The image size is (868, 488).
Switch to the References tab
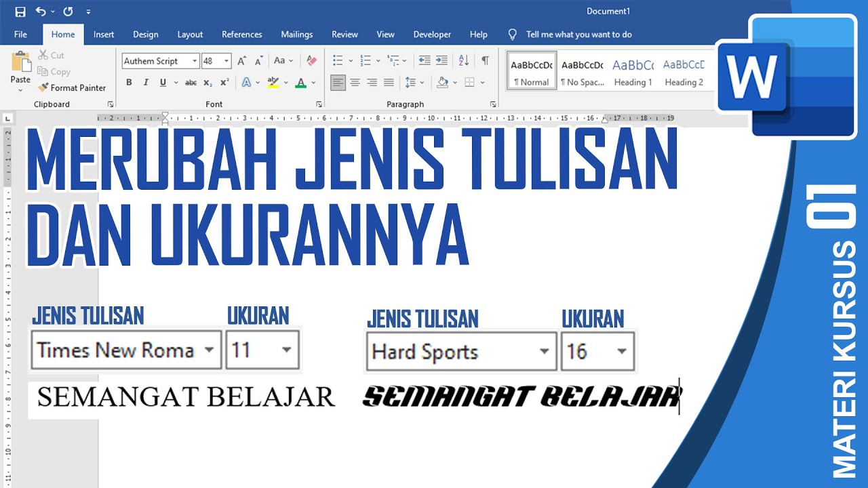tap(241, 35)
